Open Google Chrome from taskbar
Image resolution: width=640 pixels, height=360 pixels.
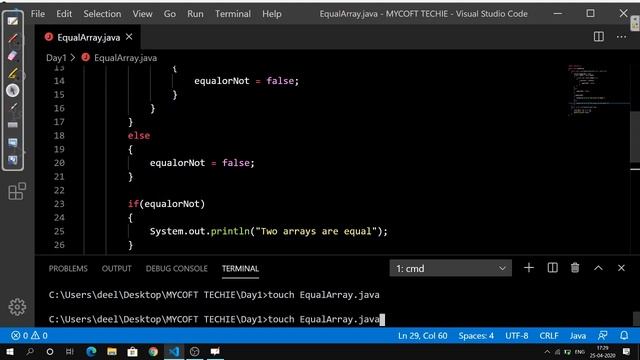153,351
